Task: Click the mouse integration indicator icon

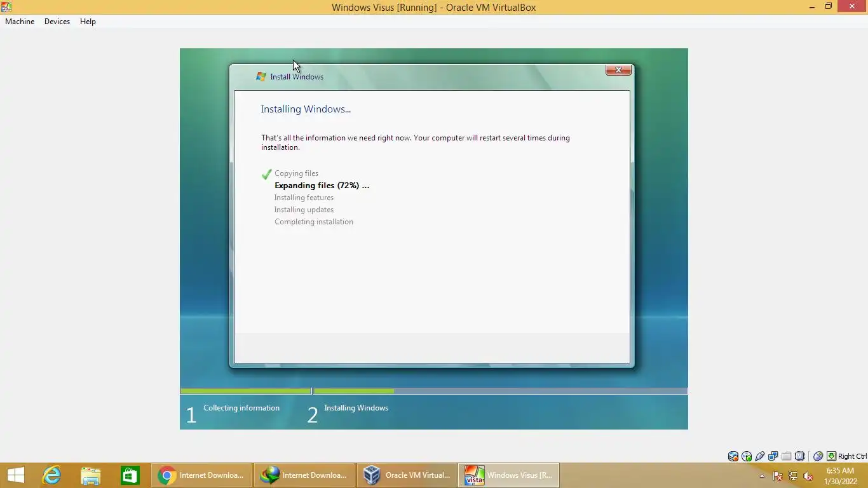Action: pyautogui.click(x=818, y=456)
